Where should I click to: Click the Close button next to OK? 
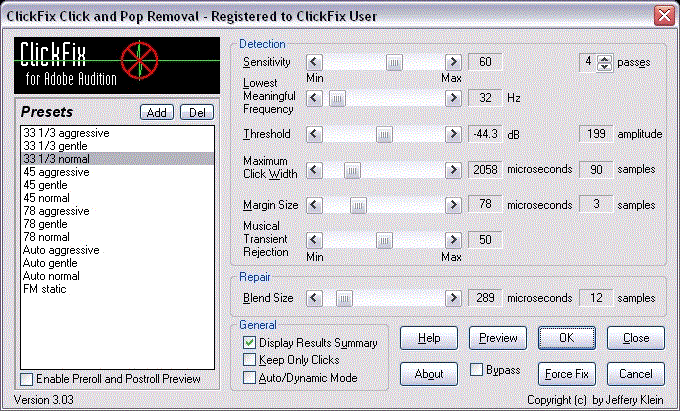click(x=636, y=338)
